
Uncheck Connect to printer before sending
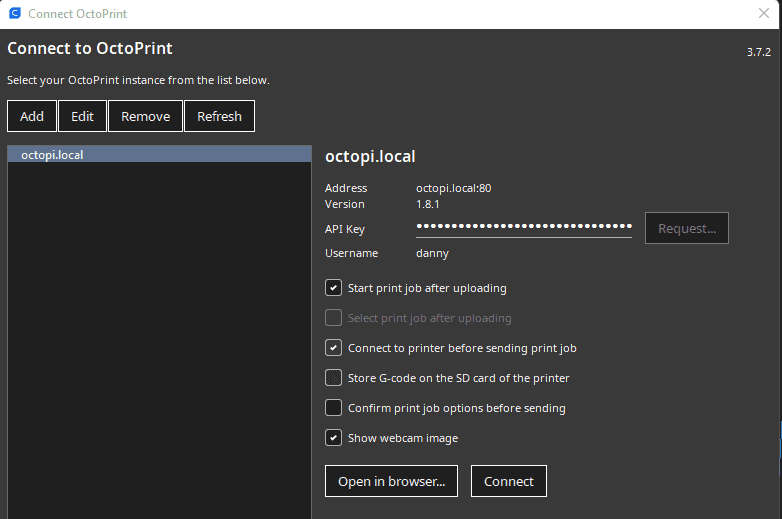(x=333, y=347)
